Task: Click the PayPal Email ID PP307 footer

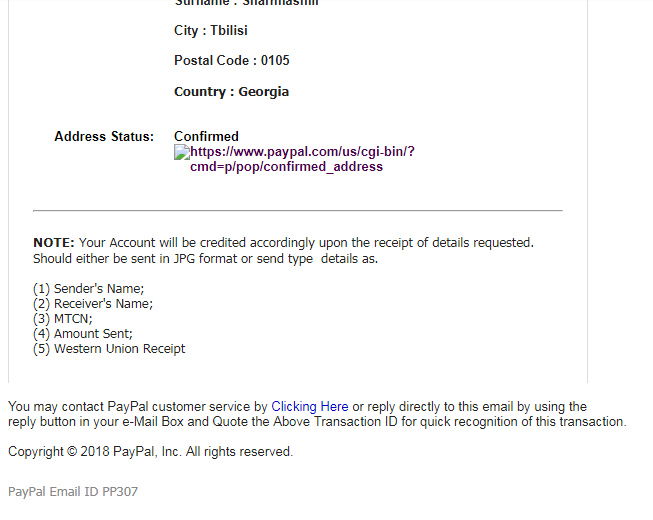Action: point(73,492)
